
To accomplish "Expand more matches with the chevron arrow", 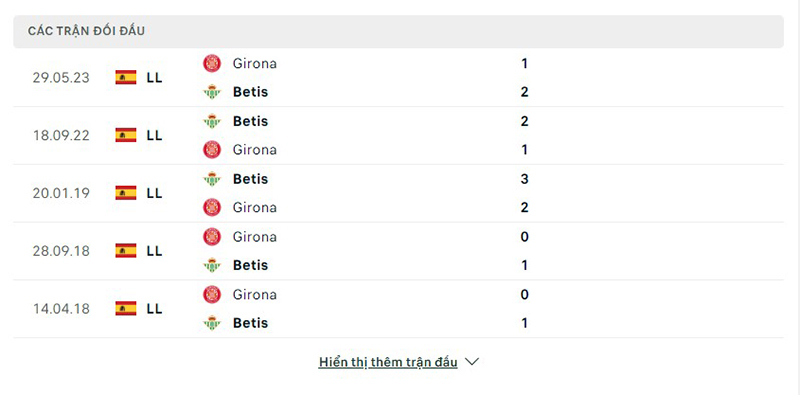I will [472, 362].
